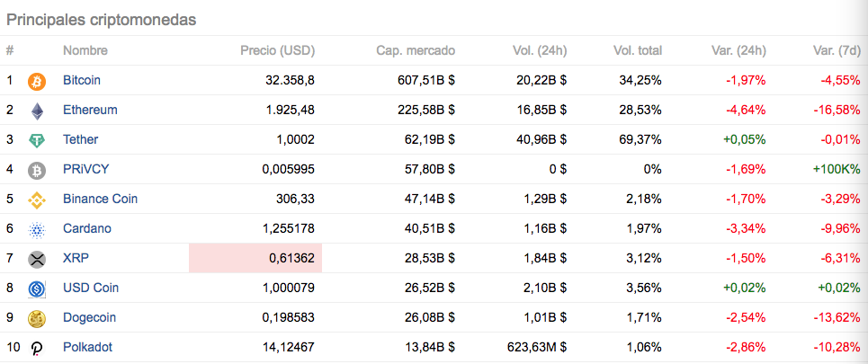This screenshot has width=868, height=364.
Task: Click Tether 24h change +0,05%
Action: pos(745,139)
